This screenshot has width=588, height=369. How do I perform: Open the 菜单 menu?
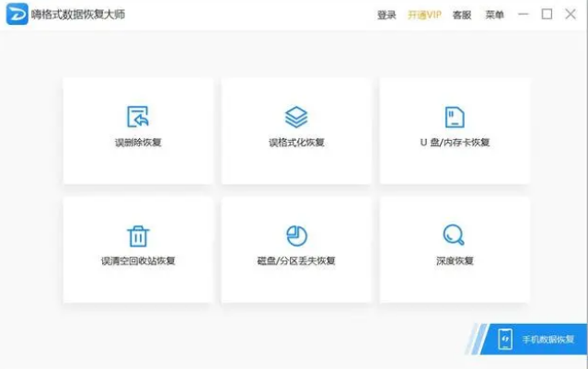click(x=495, y=15)
